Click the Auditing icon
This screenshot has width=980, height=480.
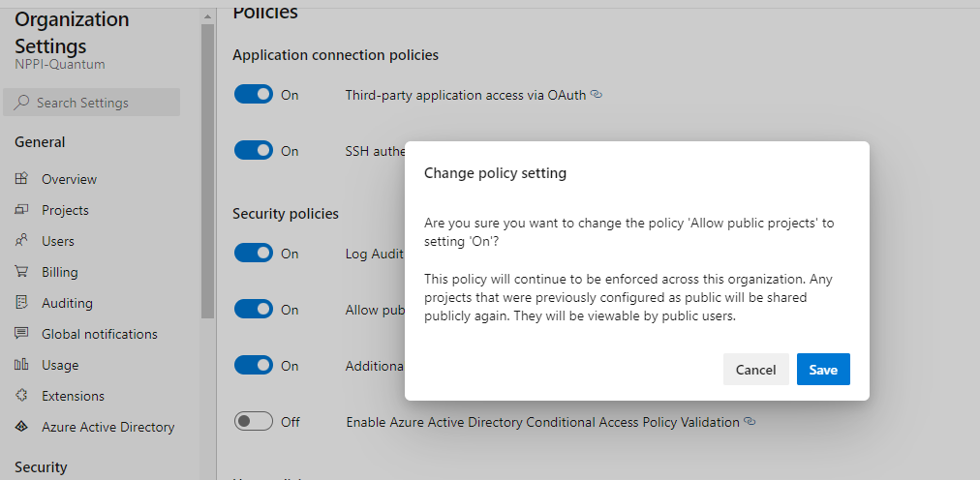[x=22, y=303]
